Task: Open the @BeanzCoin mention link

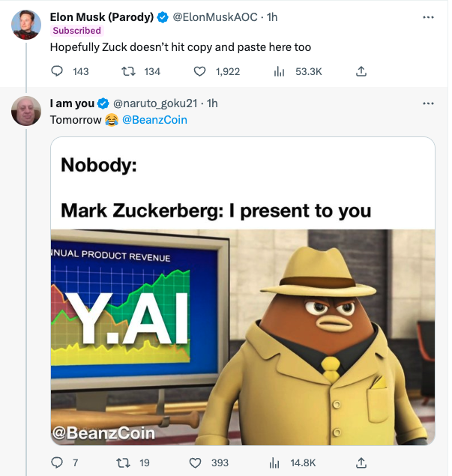Action: tap(154, 120)
